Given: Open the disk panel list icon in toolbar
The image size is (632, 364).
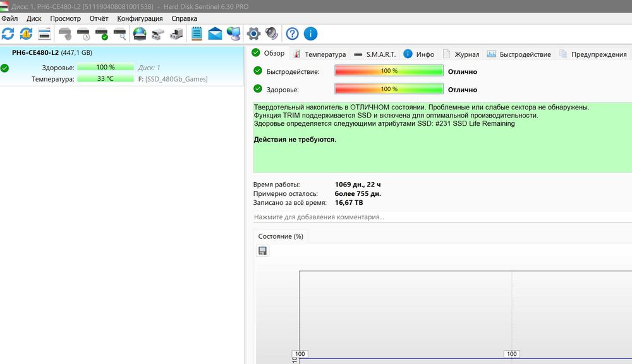Looking at the screenshot, I should tap(44, 34).
